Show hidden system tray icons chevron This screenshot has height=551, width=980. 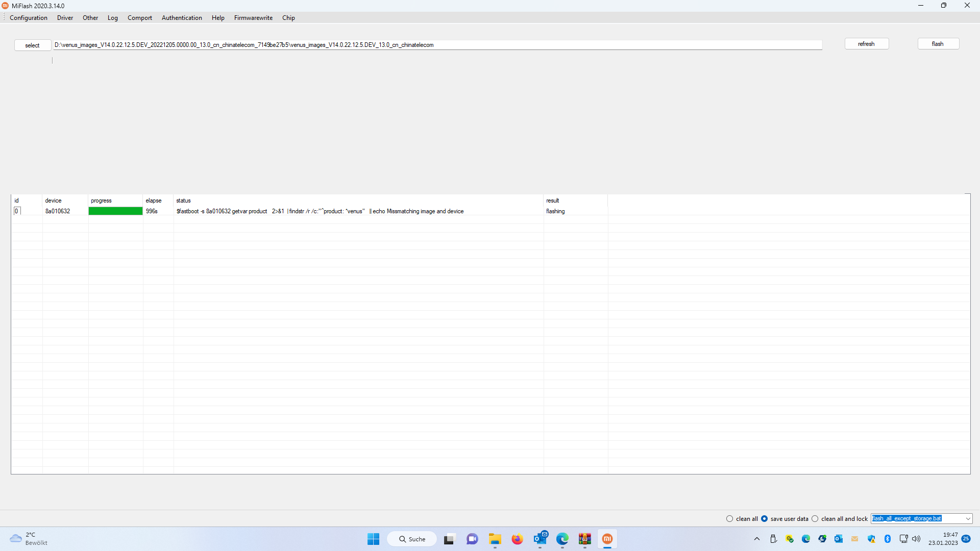757,539
